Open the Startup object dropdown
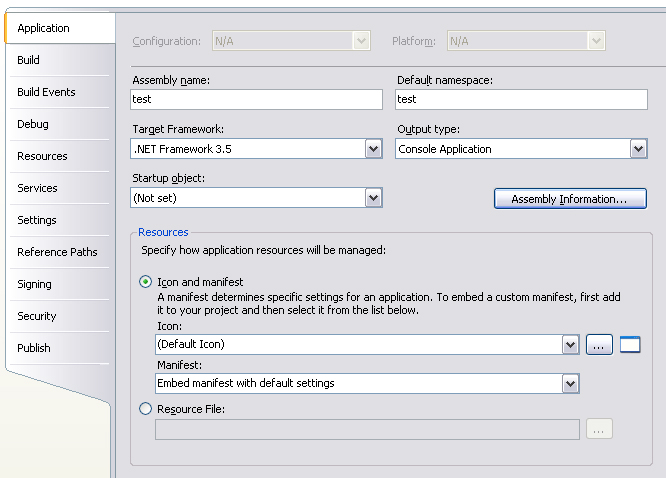 click(373, 198)
